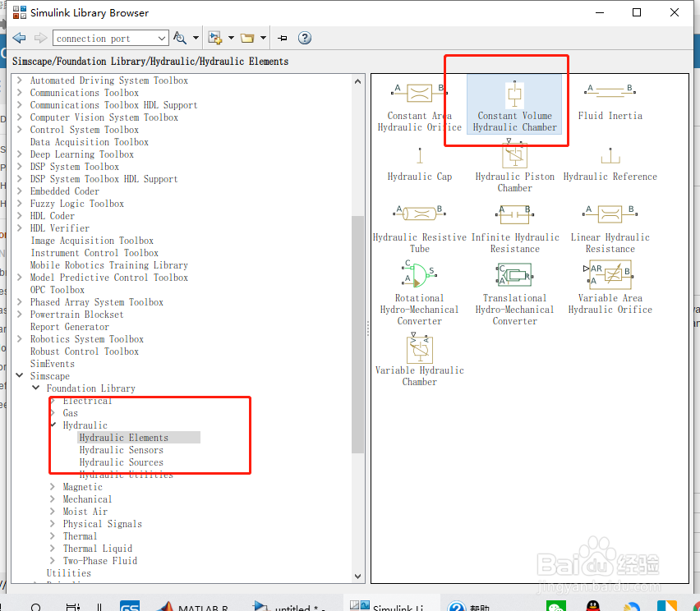Select the Variable Hydraulic Chamber block

point(420,360)
